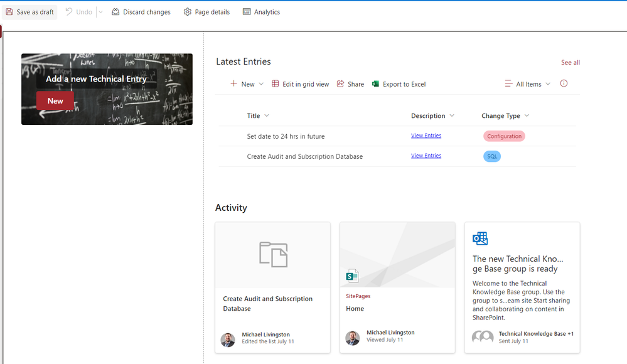Click the See all link
627x364 pixels.
(570, 63)
